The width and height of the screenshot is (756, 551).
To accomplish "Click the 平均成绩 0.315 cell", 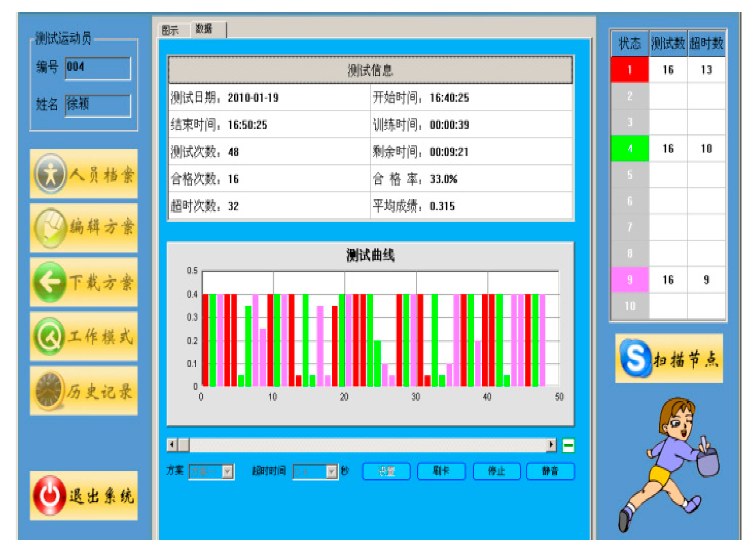I will tap(472, 206).
